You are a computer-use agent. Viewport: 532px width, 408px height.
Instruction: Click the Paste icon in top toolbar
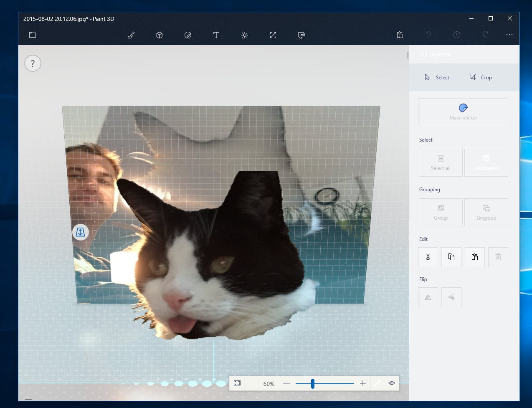(400, 35)
